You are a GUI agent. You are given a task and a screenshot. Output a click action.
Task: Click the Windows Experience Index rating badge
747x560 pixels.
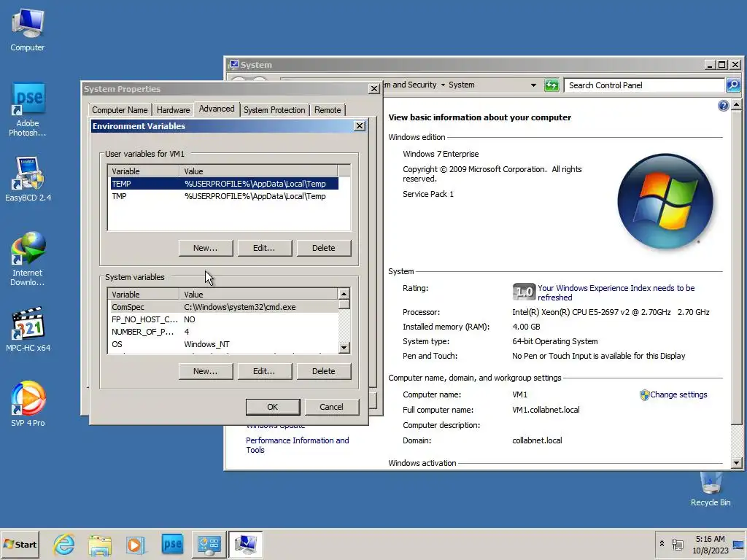[x=524, y=292]
